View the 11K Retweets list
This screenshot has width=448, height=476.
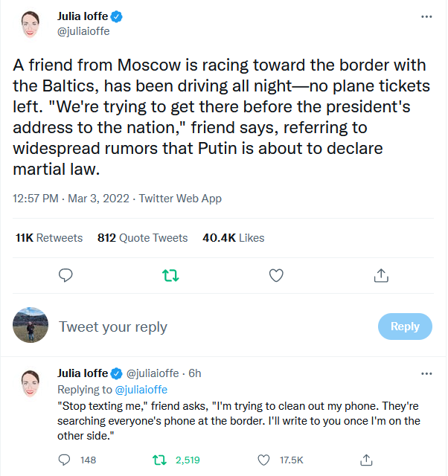49,238
